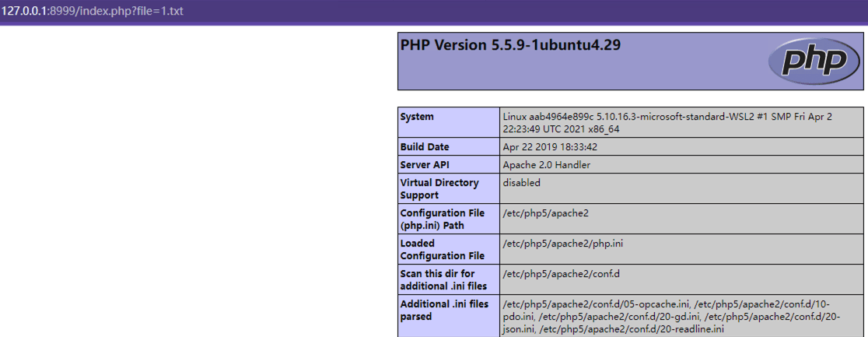The image size is (868, 337).
Task: Select the disabled value
Action: click(521, 182)
